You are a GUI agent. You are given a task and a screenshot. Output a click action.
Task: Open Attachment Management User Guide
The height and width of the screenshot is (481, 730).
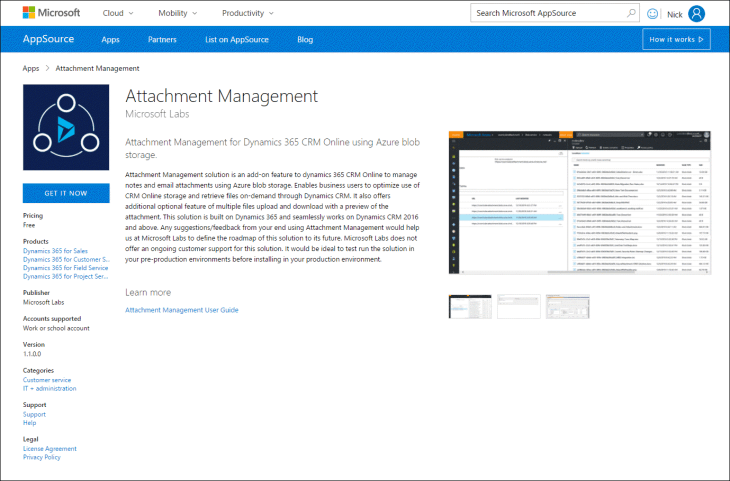(182, 310)
